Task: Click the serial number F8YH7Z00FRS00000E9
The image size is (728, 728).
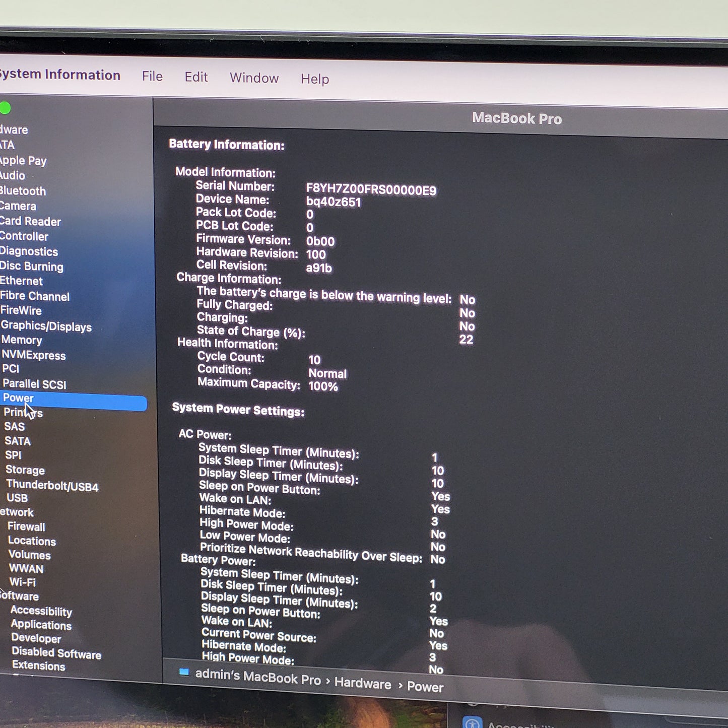Action: [x=371, y=190]
